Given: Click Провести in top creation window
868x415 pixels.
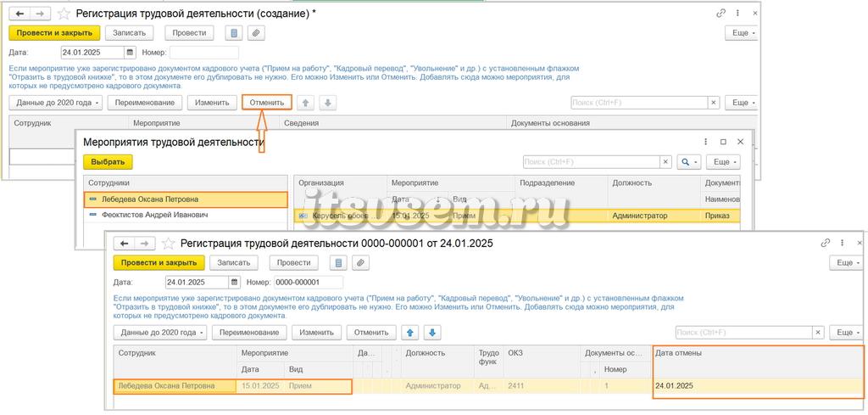Looking at the screenshot, I should (x=189, y=33).
